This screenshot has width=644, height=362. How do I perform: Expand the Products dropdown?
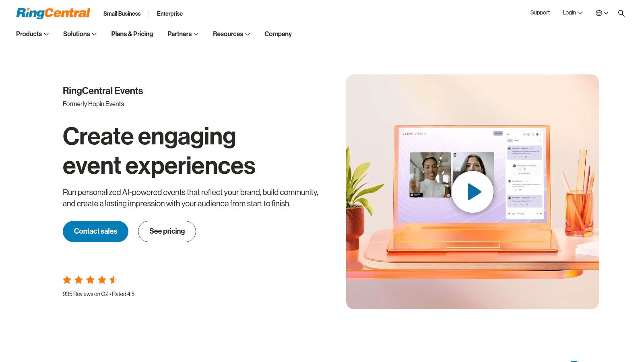click(x=32, y=34)
